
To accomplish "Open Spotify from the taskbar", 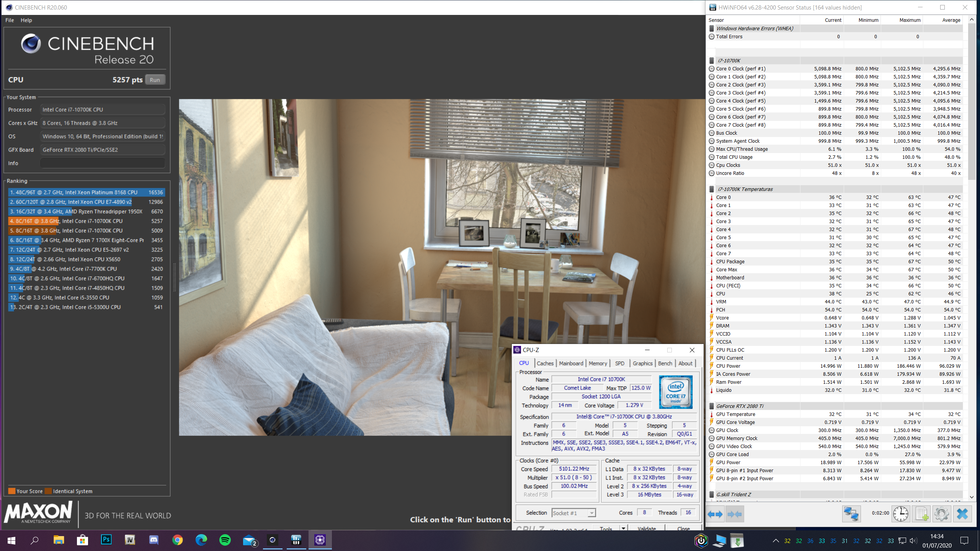I will [225, 540].
